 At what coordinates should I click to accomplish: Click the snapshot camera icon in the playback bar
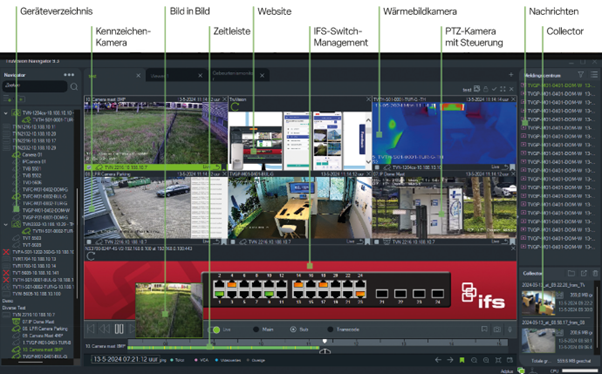[497, 329]
